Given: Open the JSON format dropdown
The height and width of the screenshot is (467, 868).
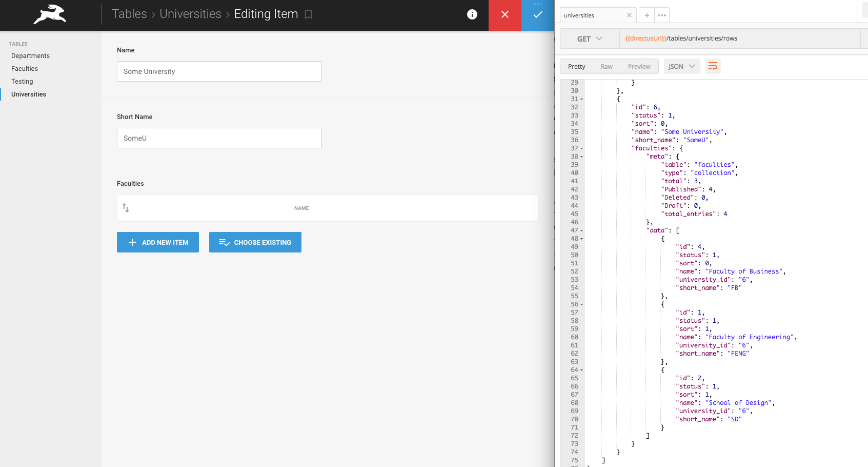Looking at the screenshot, I should click(682, 66).
